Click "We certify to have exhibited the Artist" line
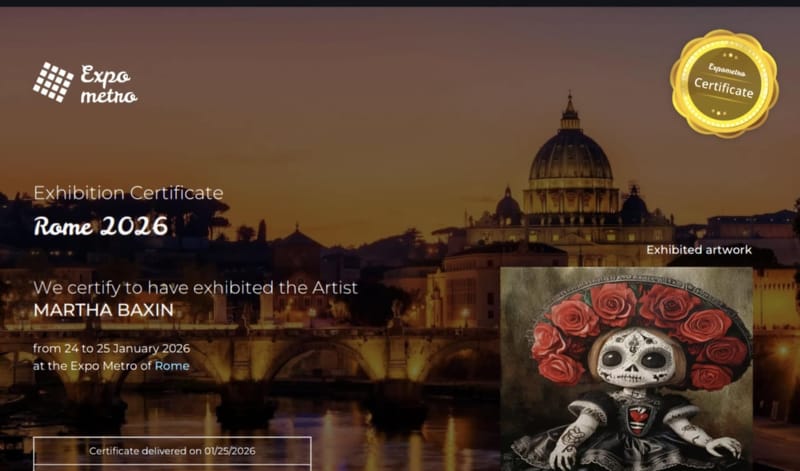The image size is (800, 471). (x=195, y=288)
